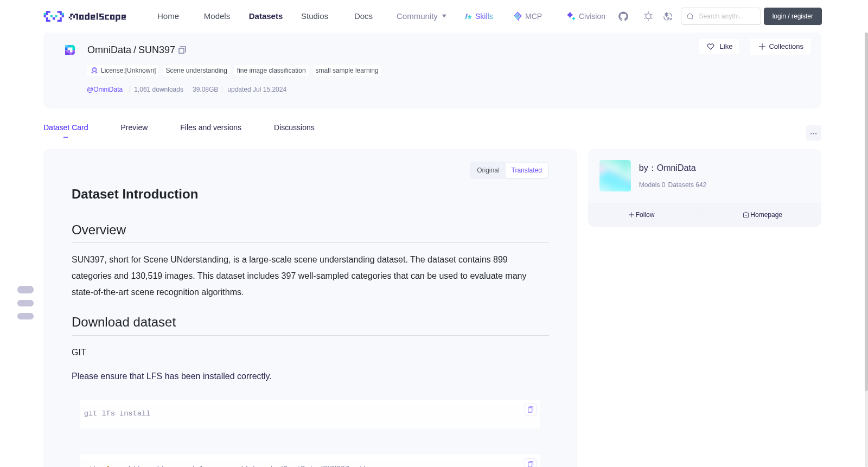The height and width of the screenshot is (467, 868).
Task: Click the login / register button
Action: (x=793, y=16)
